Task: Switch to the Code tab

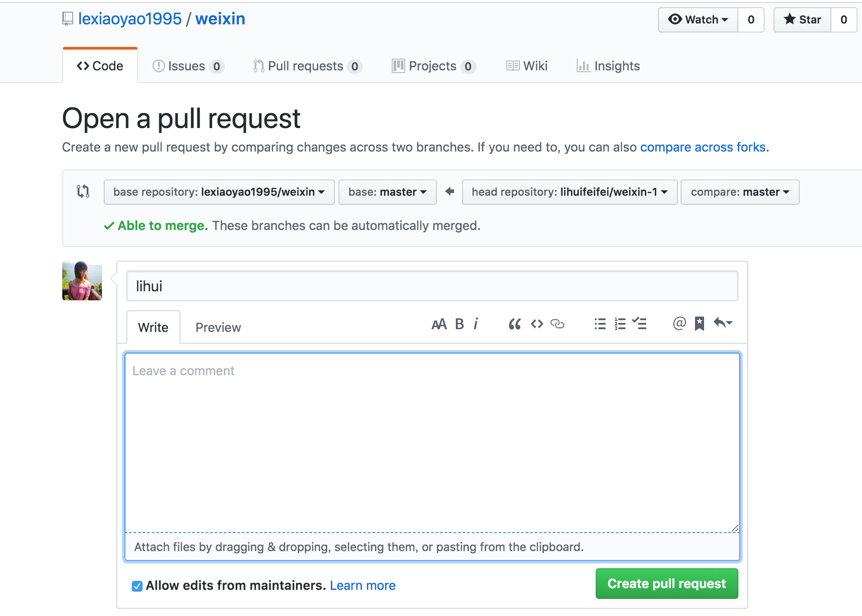Action: click(100, 66)
